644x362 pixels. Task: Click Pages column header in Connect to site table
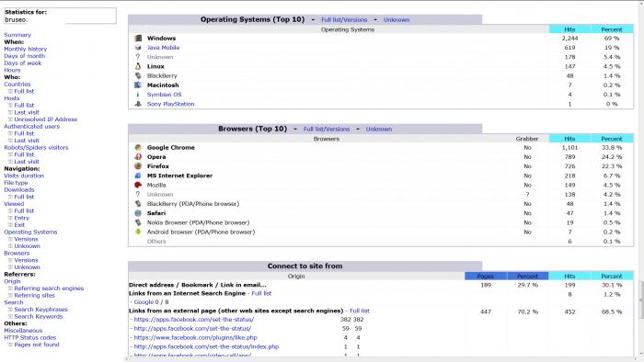486,277
